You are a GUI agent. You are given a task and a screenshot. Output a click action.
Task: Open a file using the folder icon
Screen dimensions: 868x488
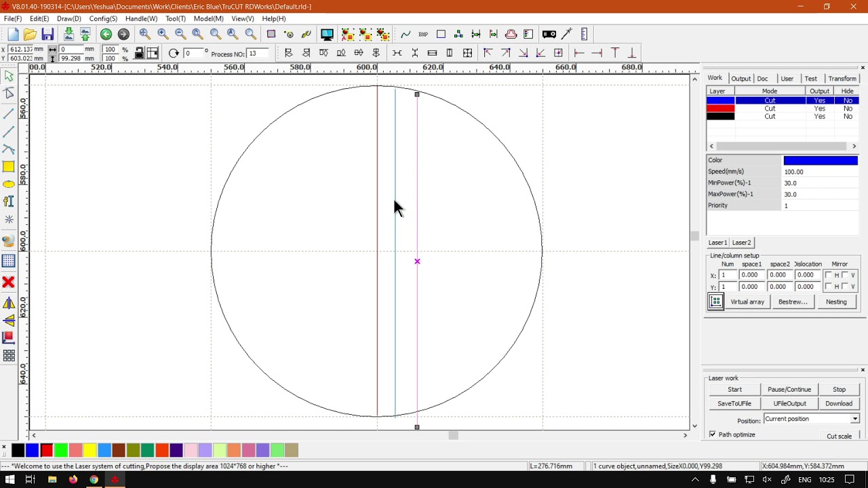point(30,35)
